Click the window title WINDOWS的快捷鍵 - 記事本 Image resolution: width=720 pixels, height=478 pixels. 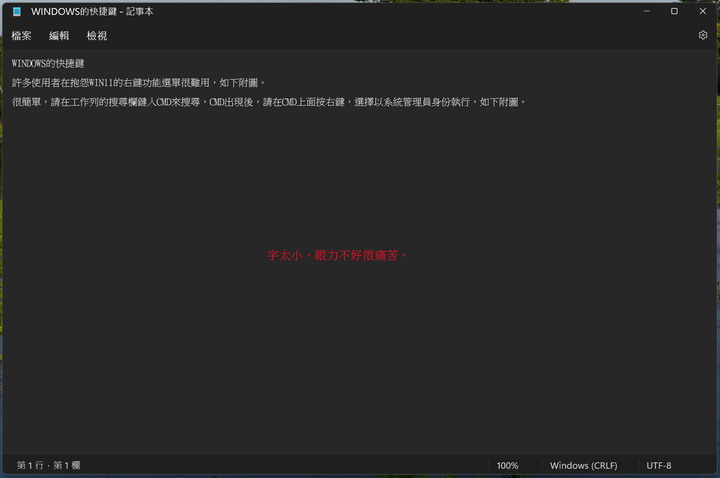[x=92, y=11]
